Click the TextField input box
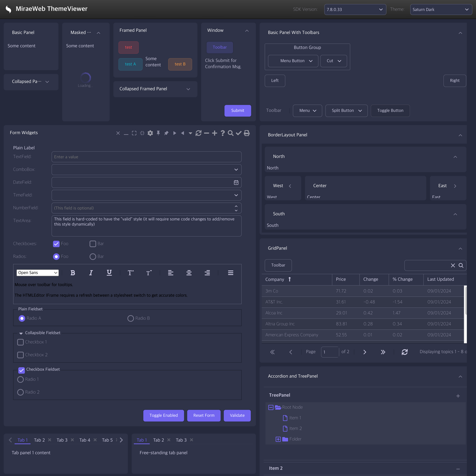 tap(146, 157)
